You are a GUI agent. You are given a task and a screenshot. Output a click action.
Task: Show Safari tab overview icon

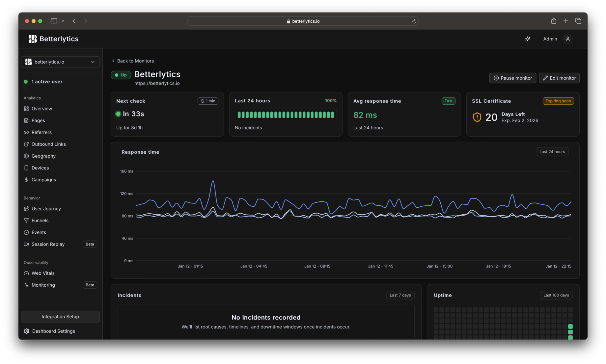point(578,21)
